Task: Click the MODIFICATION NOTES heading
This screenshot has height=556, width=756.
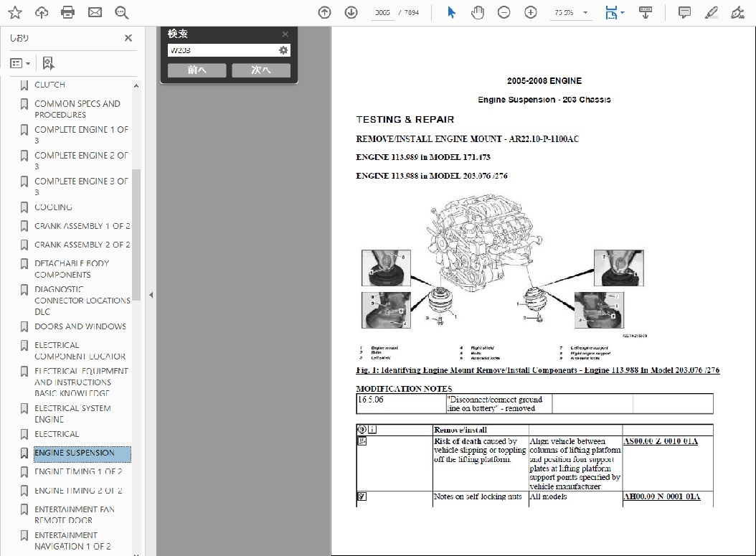Action: (404, 389)
